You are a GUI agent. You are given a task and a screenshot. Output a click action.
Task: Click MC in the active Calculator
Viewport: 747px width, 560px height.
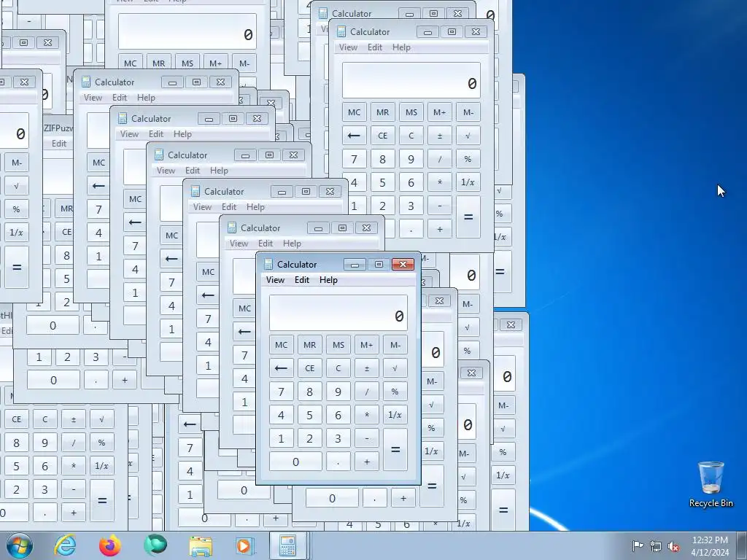tap(281, 345)
